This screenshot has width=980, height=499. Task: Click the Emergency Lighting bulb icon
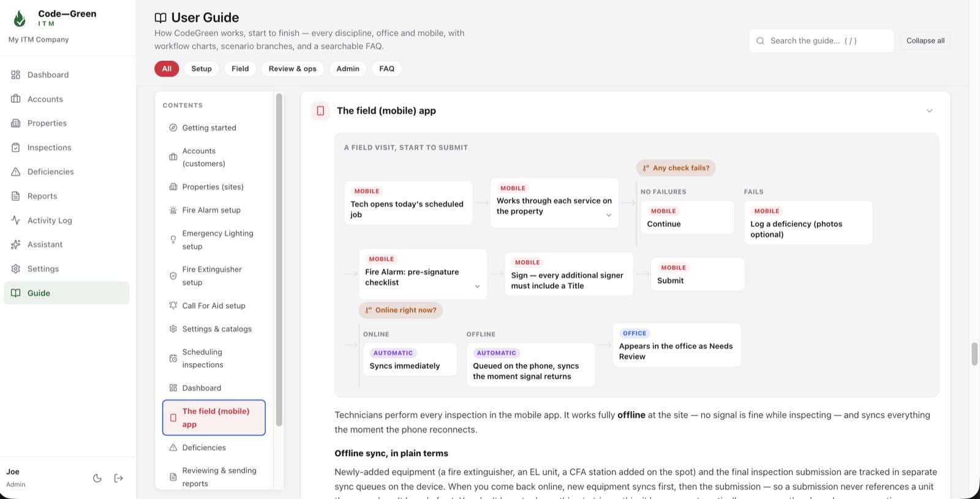pyautogui.click(x=173, y=240)
